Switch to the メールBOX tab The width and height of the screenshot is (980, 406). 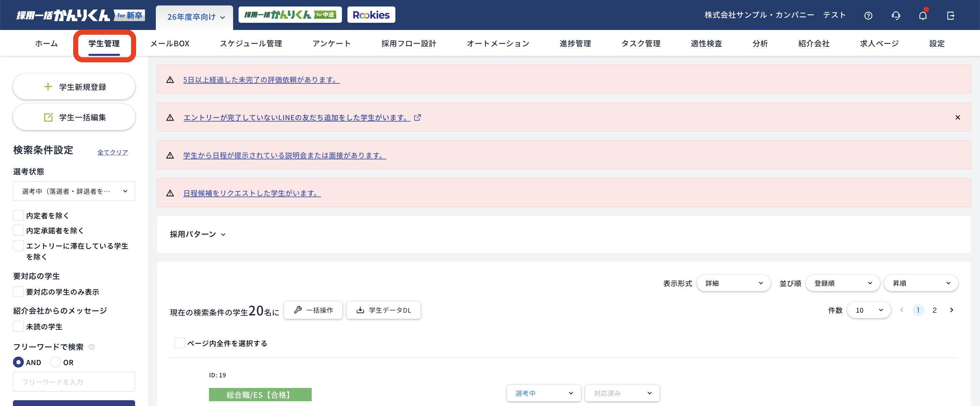click(x=170, y=43)
